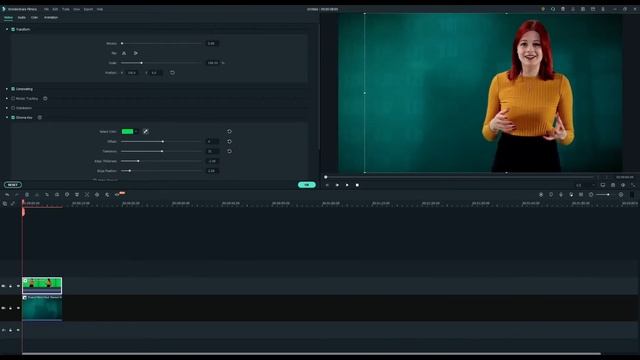Stop the preview playback
Viewport: 640px width, 360px height.
click(x=357, y=185)
